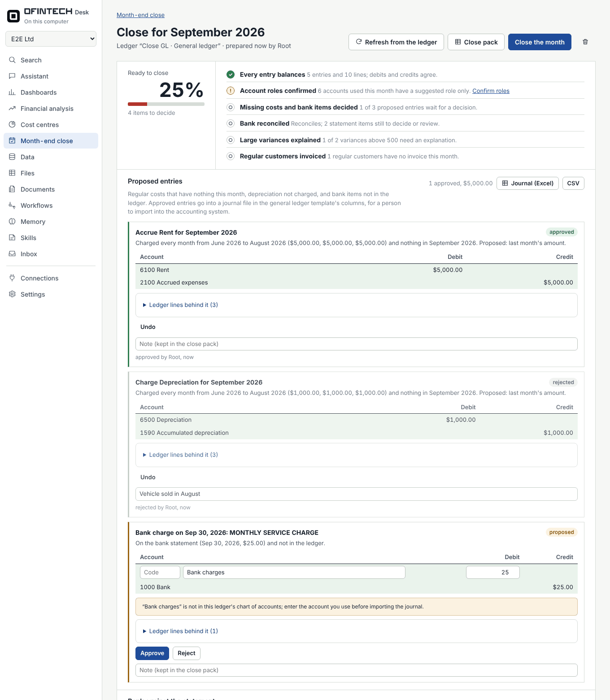
Task: Open Month-end close in the sidebar
Action: [x=51, y=141]
